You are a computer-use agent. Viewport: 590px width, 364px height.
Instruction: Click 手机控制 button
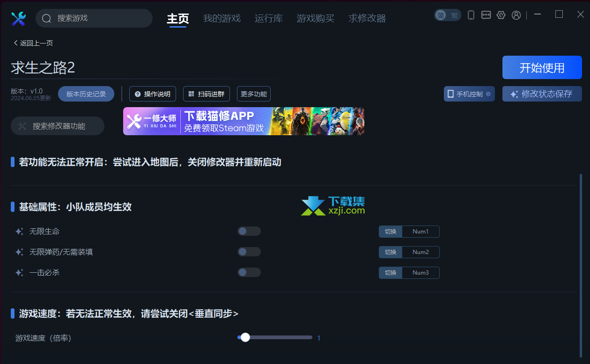point(469,94)
